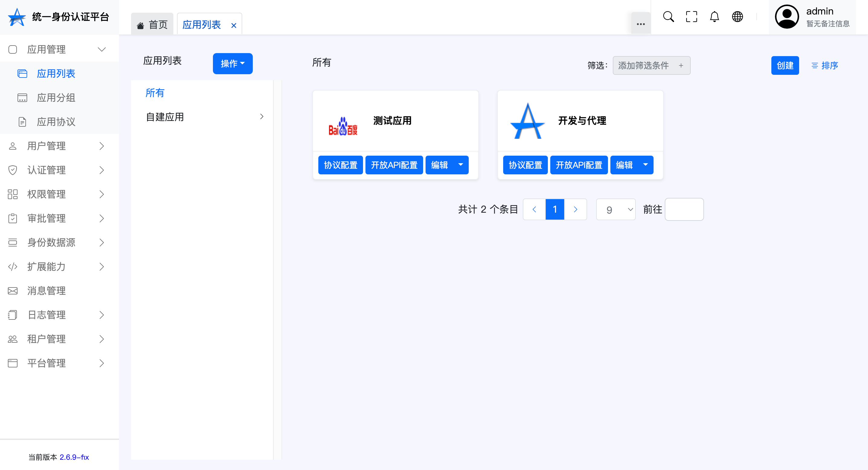868x470 pixels.
Task: Close the 应用列表 tab
Action: pos(233,26)
